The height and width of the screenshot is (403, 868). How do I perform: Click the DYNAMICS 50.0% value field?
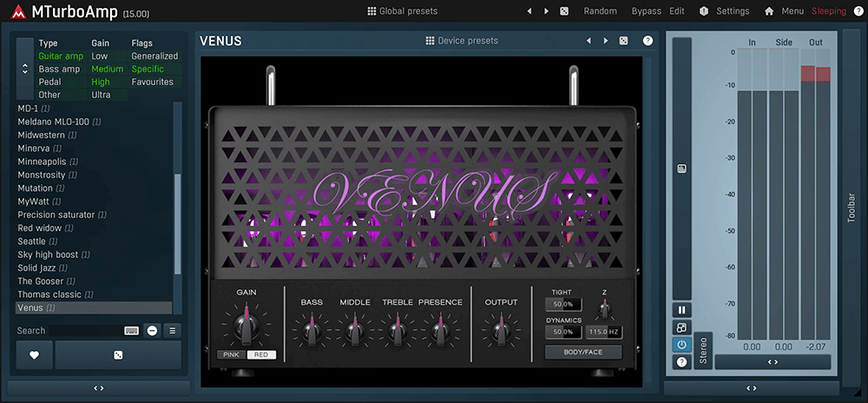click(563, 332)
